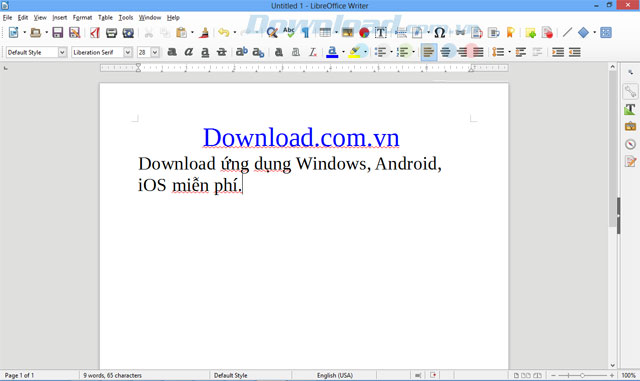The width and height of the screenshot is (640, 381).
Task: Create a new document with New icon
Action: [13, 32]
